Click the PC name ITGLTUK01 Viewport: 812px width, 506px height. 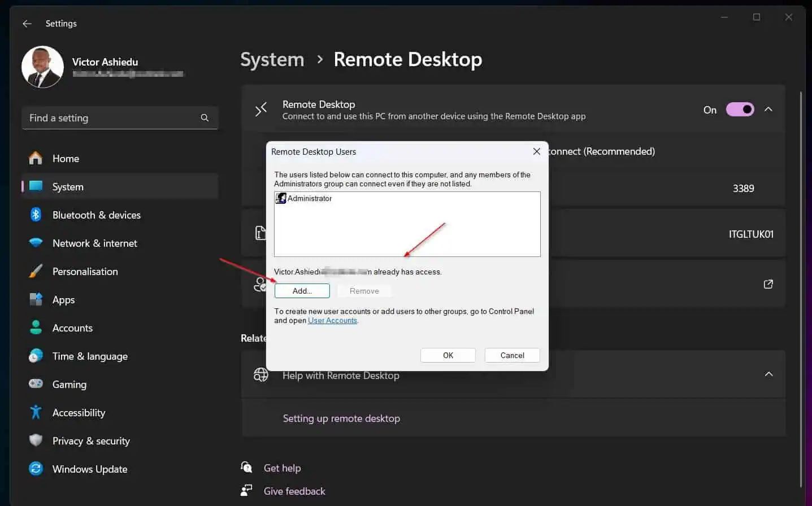pyautogui.click(x=751, y=234)
